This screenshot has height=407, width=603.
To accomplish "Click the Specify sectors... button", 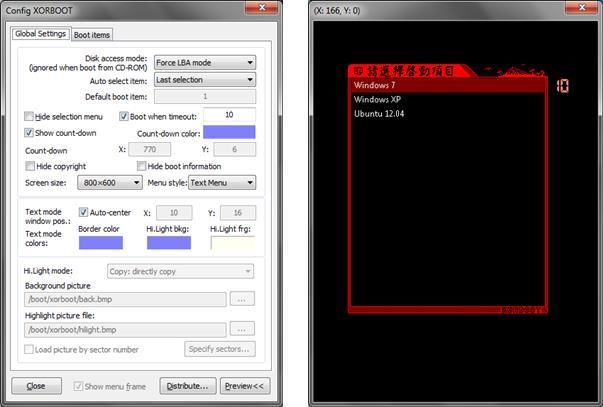I will pos(220,349).
